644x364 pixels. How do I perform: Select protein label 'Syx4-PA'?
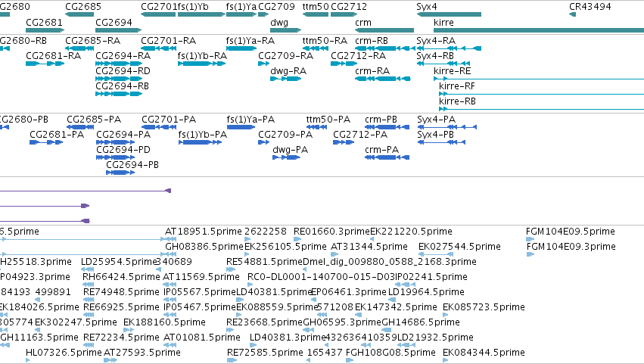pyautogui.click(x=436, y=120)
